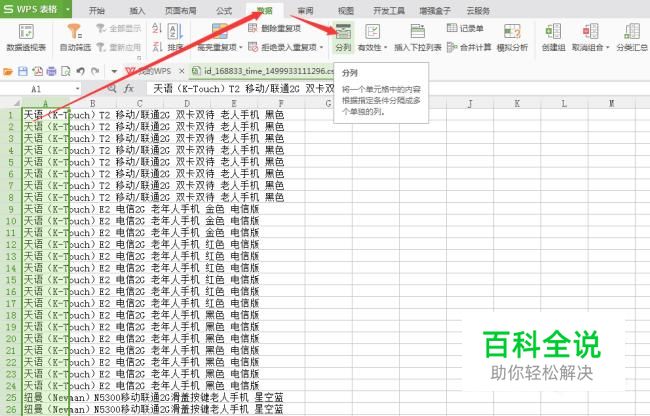Sort ascending with the A-Z icon
This screenshot has height=416, width=650.
click(157, 28)
